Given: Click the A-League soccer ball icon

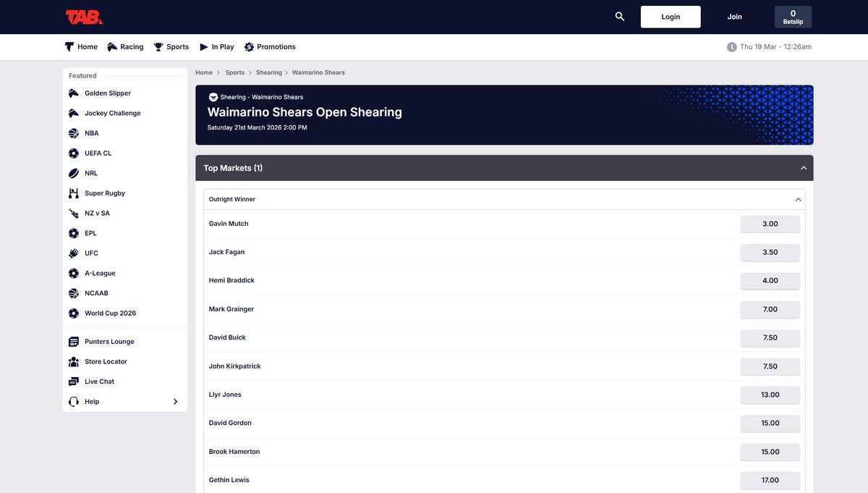Looking at the screenshot, I should (x=74, y=274).
